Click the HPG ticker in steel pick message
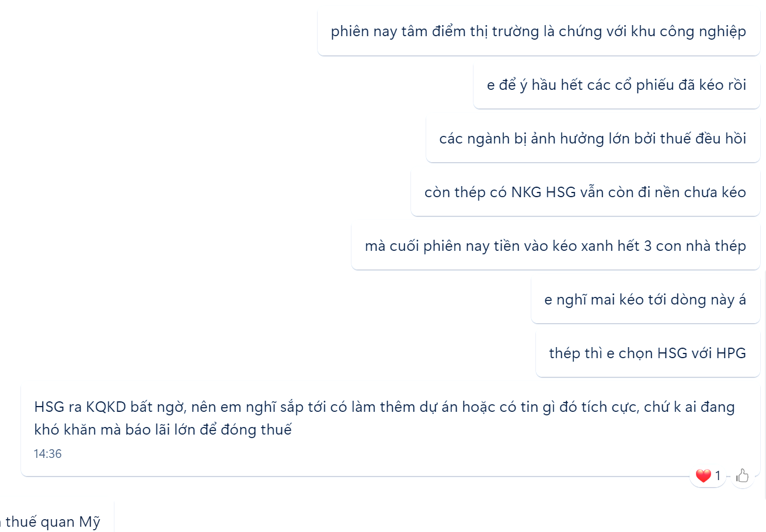Screen dimensions: 766x532 [x=731, y=353]
